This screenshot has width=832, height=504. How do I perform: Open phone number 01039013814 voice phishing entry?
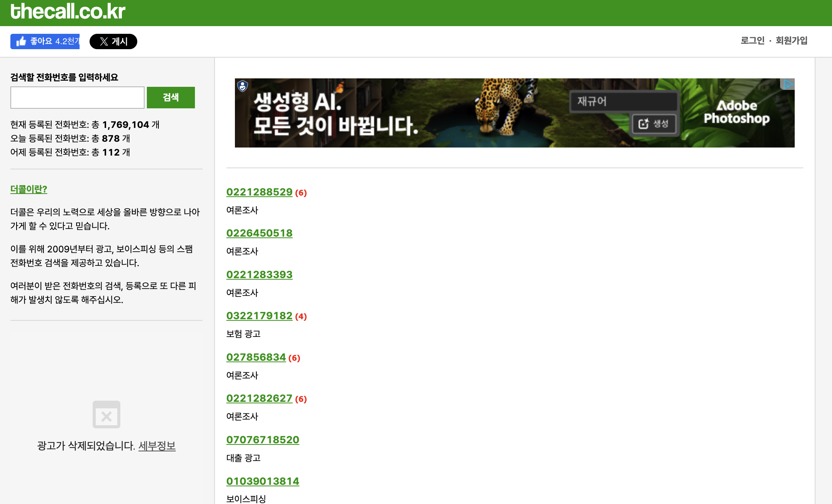click(263, 481)
